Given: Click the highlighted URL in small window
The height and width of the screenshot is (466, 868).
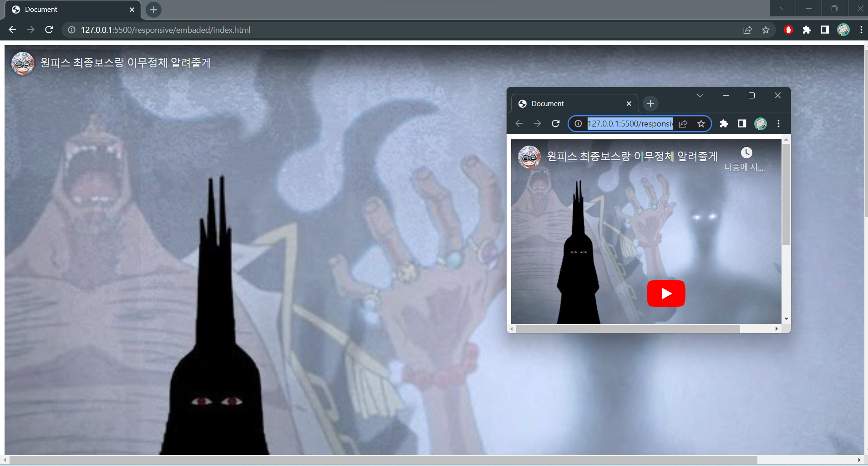Looking at the screenshot, I should coord(630,124).
